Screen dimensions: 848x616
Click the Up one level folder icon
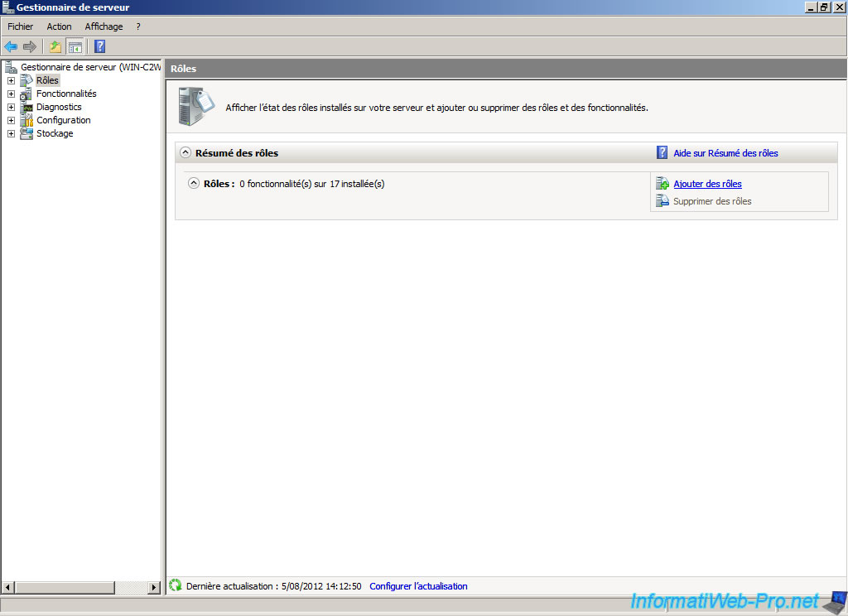pos(55,46)
